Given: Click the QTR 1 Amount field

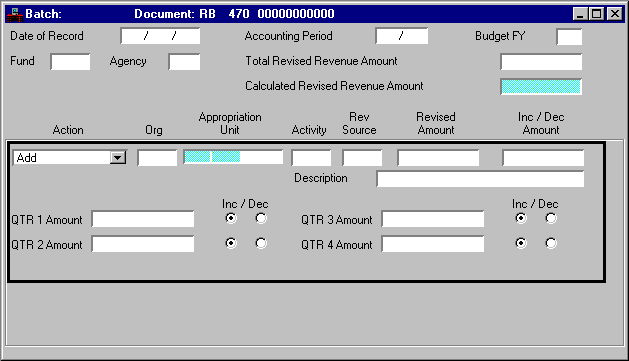Looking at the screenshot, I should tap(143, 219).
